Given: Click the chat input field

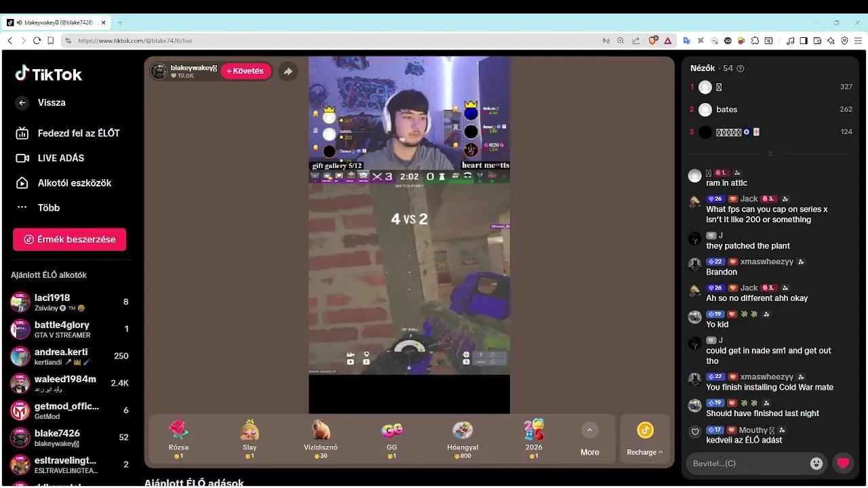Looking at the screenshot, I should point(749,464).
